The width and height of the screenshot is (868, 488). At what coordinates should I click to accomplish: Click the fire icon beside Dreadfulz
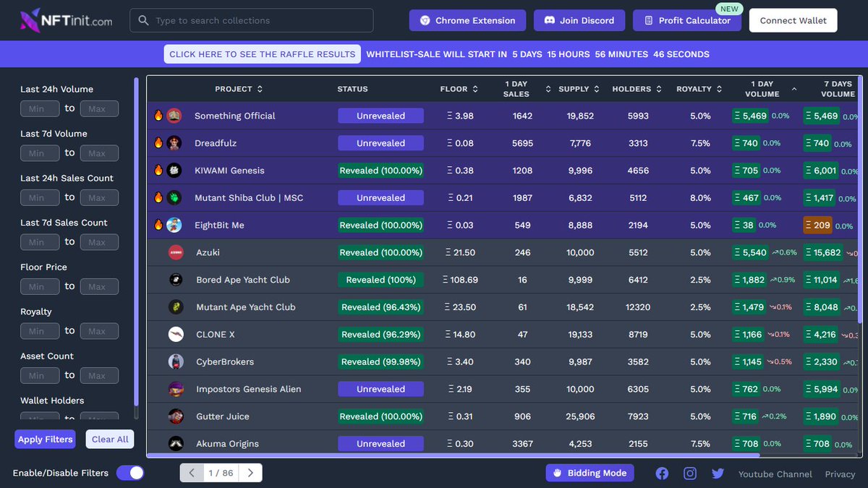pyautogui.click(x=158, y=143)
